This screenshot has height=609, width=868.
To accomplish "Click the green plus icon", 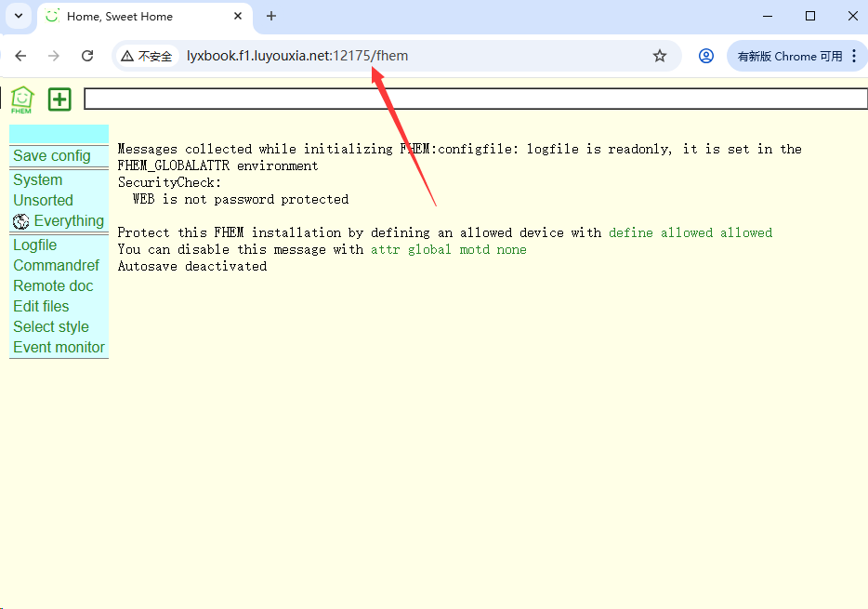I will pyautogui.click(x=59, y=99).
